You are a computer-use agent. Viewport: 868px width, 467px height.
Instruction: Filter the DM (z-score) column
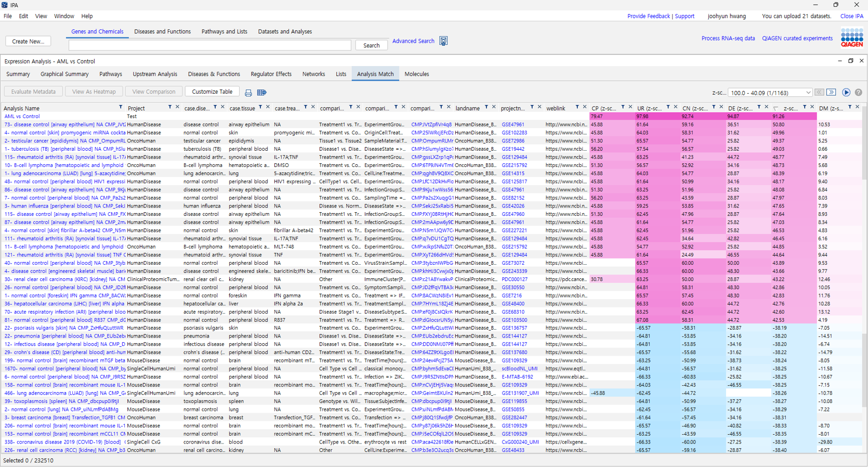tap(850, 107)
